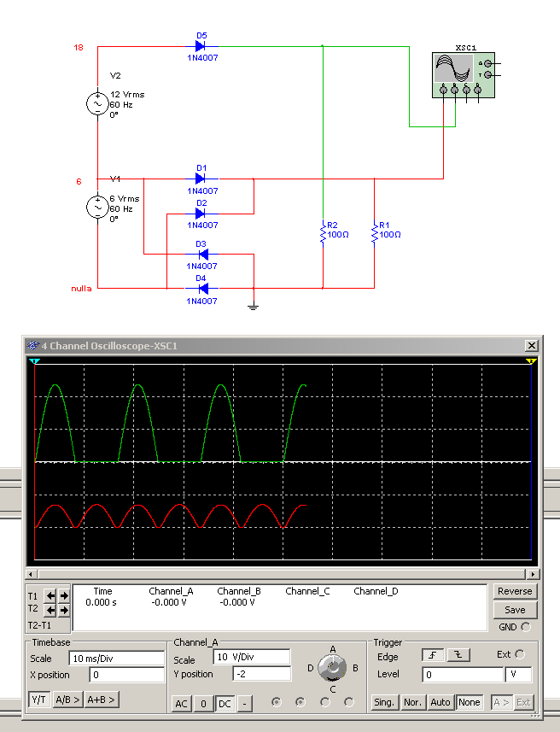Move cursor T1 right arrow

pos(64,595)
